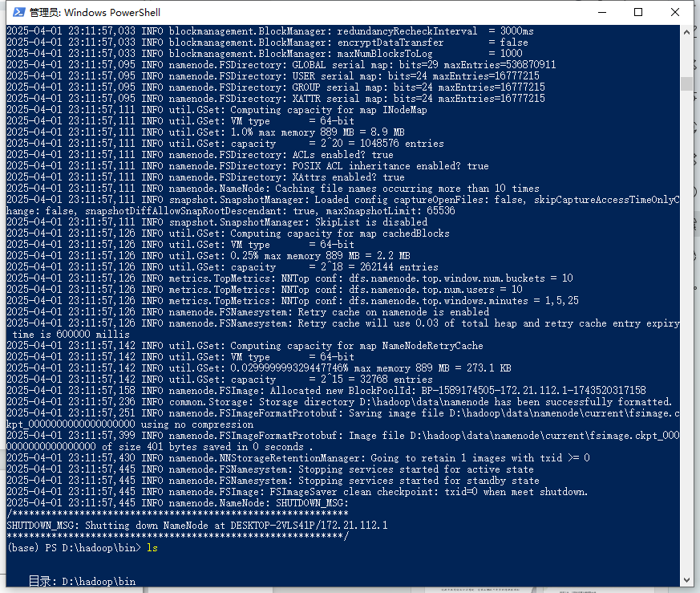Maximize the Windows PowerShell window

[x=638, y=12]
